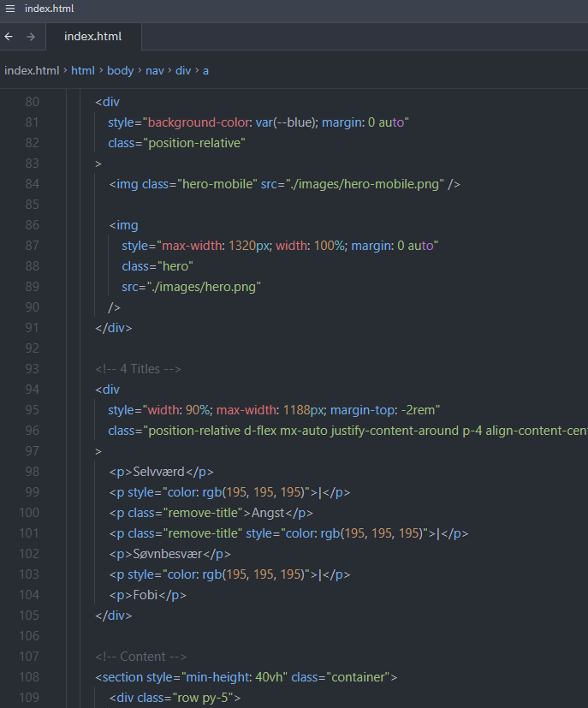The image size is (588, 708).
Task: Click index.html in the breadcrumb
Action: 32,71
